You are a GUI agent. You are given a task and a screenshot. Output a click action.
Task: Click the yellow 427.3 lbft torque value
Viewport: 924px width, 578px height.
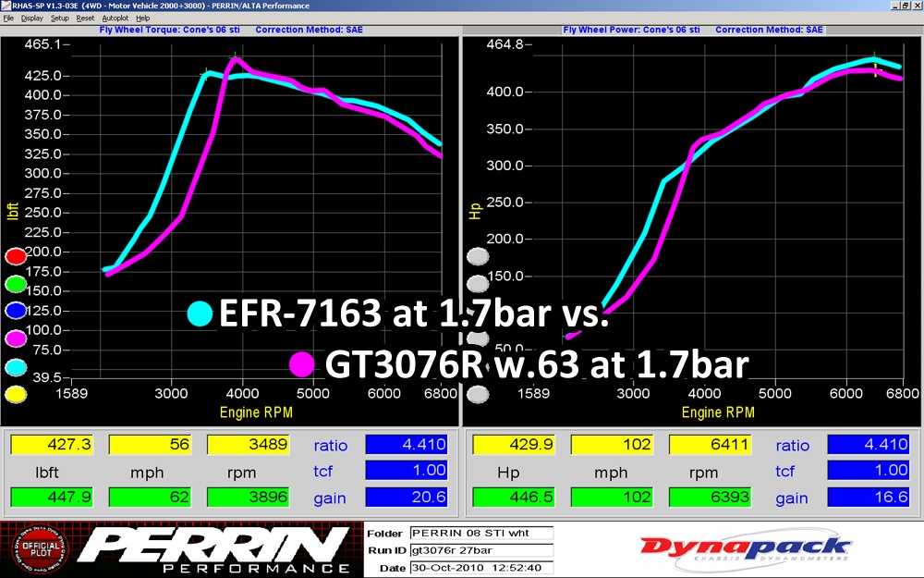tap(52, 444)
